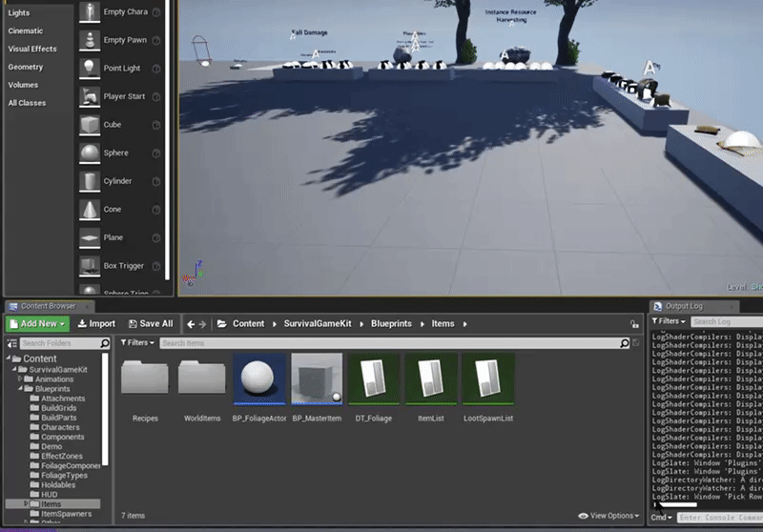Open help icon next to Point Light
This screenshot has width=763, height=532.
[x=156, y=69]
